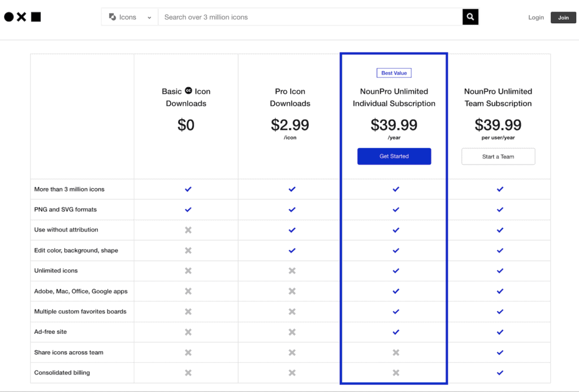The height and width of the screenshot is (392, 579).
Task: Click Pro Icon X mark for 'Unlimited icons'
Action: (x=292, y=271)
